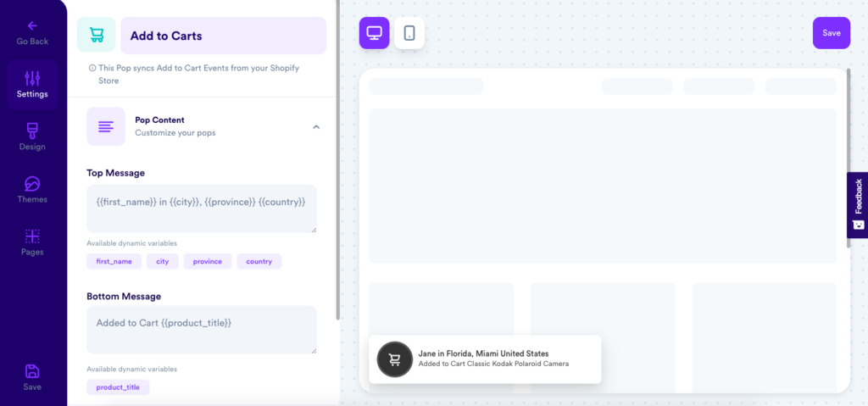Click the info icon next to sync note
The height and width of the screenshot is (406, 868).
coord(92,68)
